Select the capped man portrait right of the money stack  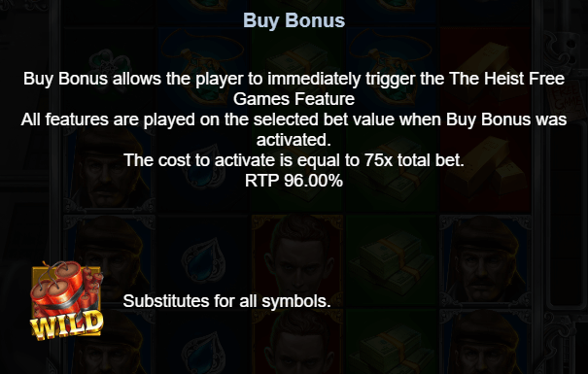[485, 260]
